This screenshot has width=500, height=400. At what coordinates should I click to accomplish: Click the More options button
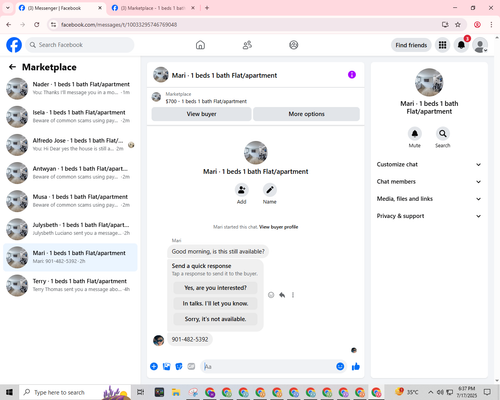click(306, 114)
